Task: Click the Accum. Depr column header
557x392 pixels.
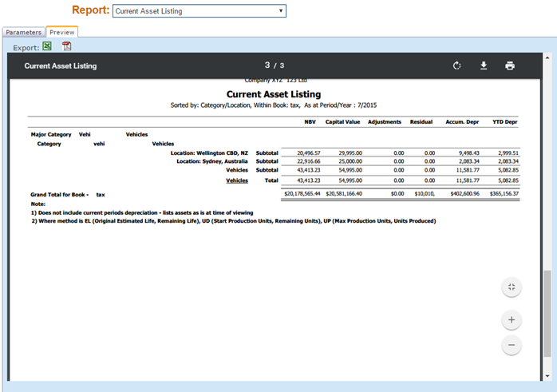Action: pyautogui.click(x=462, y=122)
